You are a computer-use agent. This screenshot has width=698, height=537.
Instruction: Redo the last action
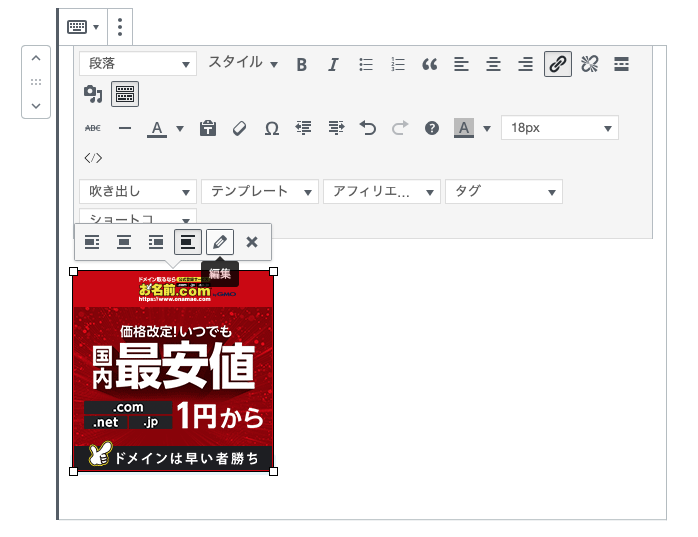tap(400, 128)
